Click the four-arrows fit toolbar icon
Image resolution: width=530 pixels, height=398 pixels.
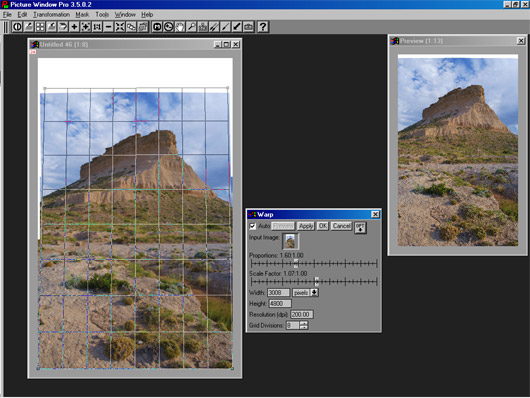click(120, 27)
